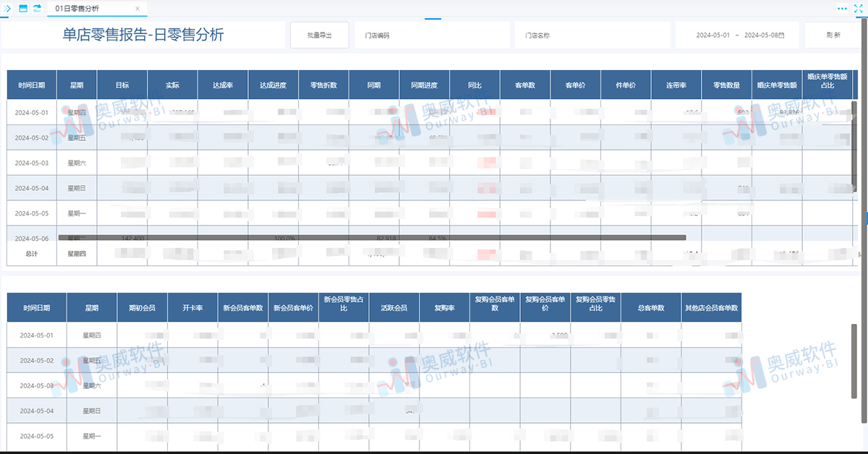Open the calendar icon in the date range

782,35
